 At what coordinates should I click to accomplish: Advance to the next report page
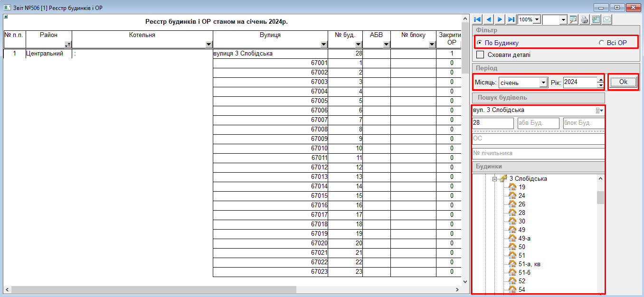point(500,19)
